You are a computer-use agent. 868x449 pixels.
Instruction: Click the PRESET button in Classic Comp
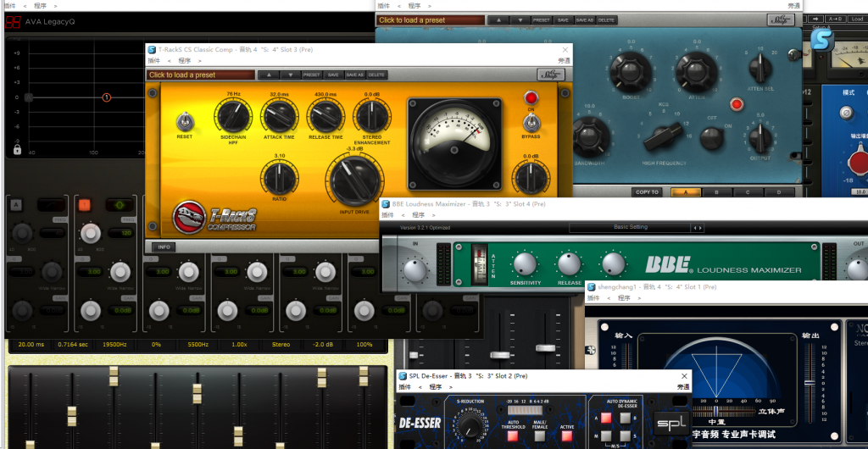pyautogui.click(x=311, y=75)
